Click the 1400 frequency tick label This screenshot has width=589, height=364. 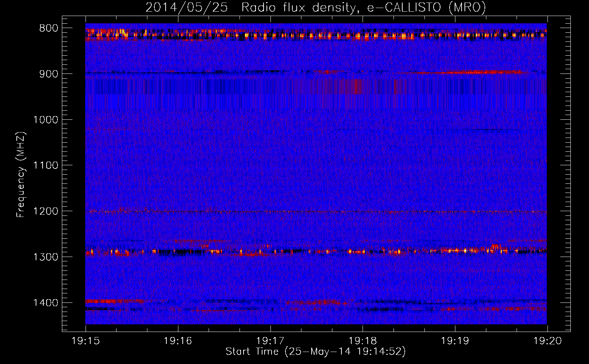point(46,303)
